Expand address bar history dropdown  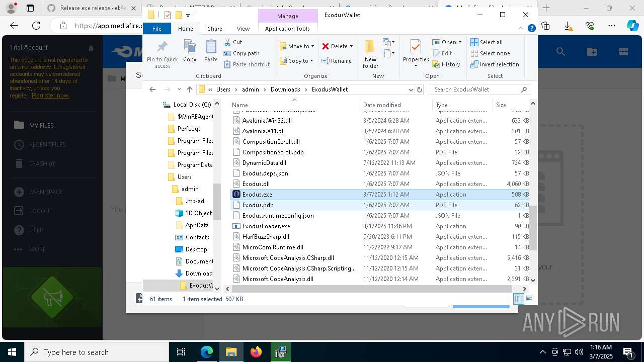coord(411,89)
